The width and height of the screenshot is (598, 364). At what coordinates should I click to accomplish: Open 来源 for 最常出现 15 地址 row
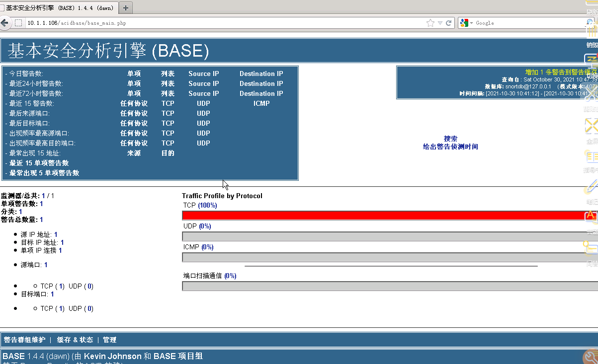pyautogui.click(x=134, y=153)
